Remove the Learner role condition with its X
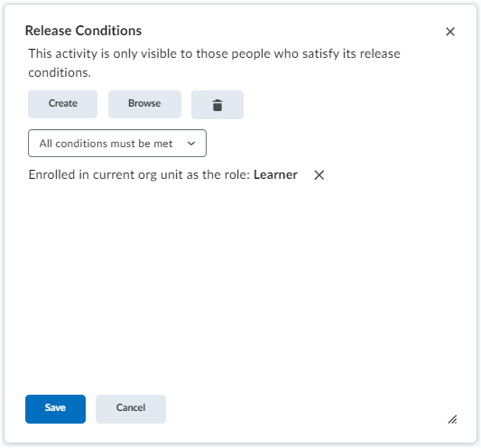 tap(319, 175)
